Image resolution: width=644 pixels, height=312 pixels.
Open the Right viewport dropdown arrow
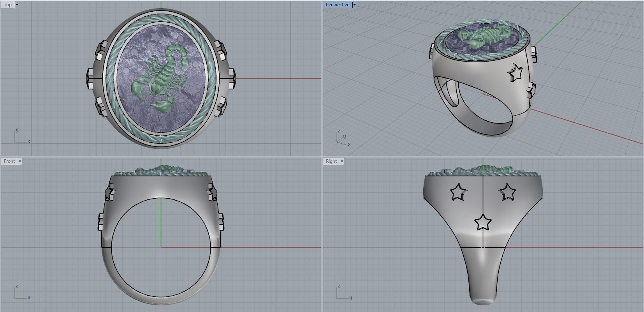point(342,161)
